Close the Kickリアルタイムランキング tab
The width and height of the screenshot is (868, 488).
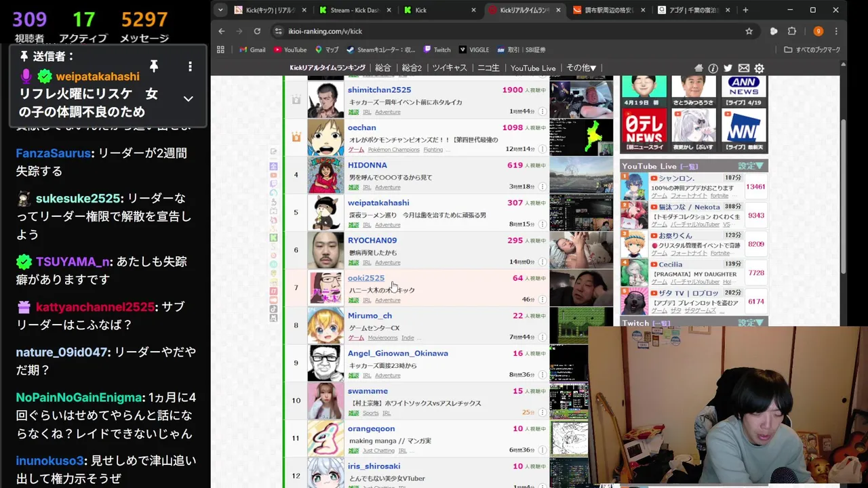pyautogui.click(x=559, y=10)
